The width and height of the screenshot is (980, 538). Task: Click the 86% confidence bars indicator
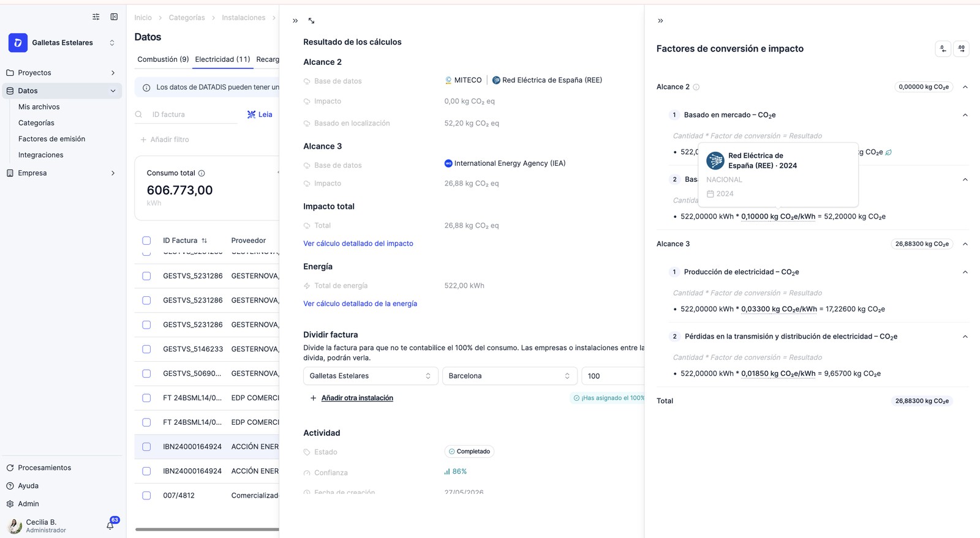(456, 471)
